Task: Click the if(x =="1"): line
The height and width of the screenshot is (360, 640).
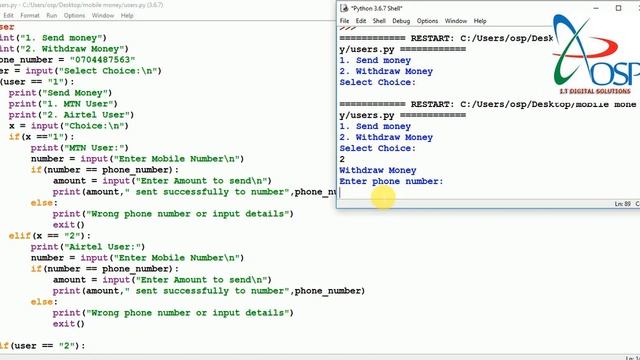Action: [42, 137]
